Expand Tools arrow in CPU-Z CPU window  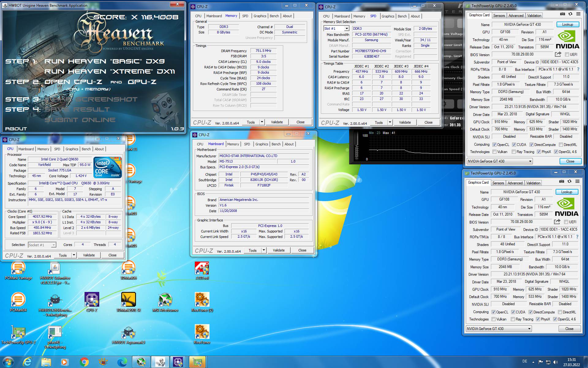(74, 255)
